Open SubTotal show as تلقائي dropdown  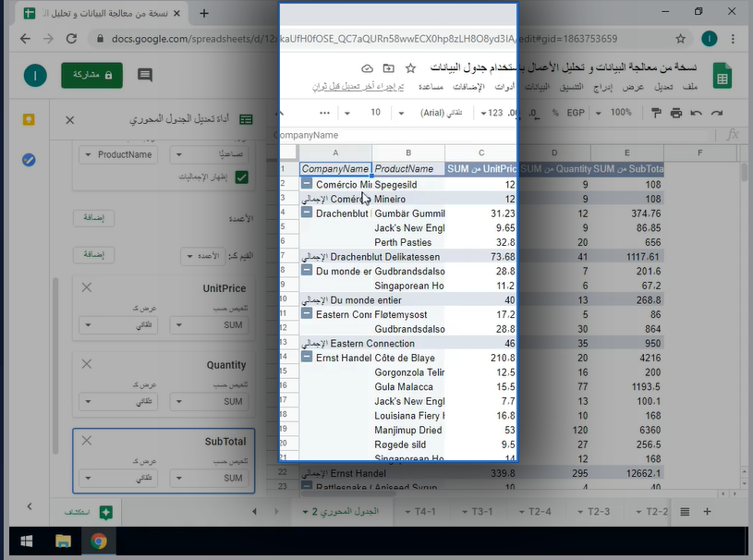click(118, 478)
